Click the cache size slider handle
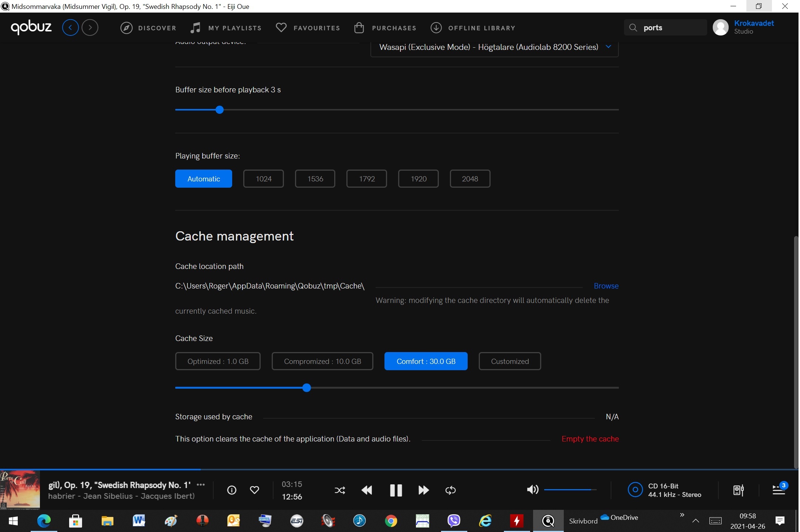Viewport: 800px width, 532px height. point(306,388)
